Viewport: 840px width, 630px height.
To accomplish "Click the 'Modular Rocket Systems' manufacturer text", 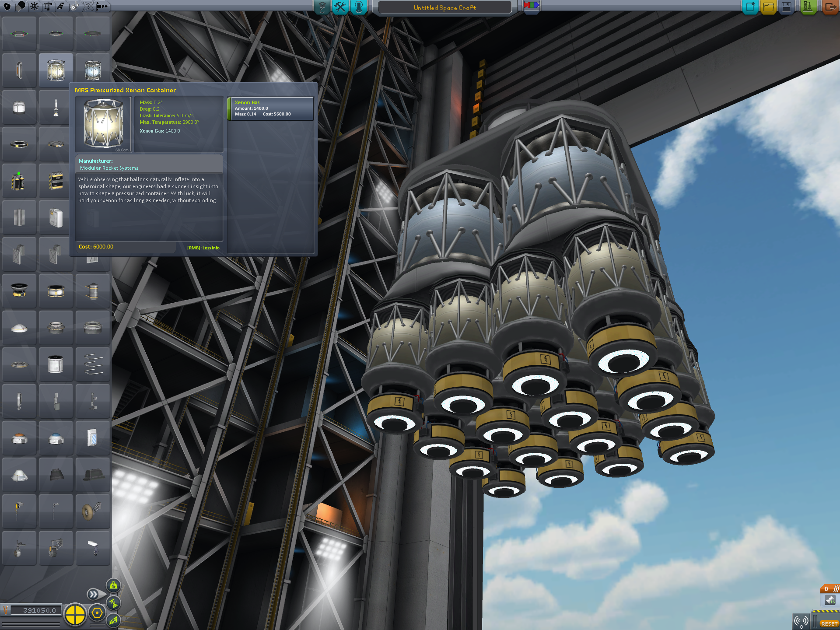I will click(109, 168).
